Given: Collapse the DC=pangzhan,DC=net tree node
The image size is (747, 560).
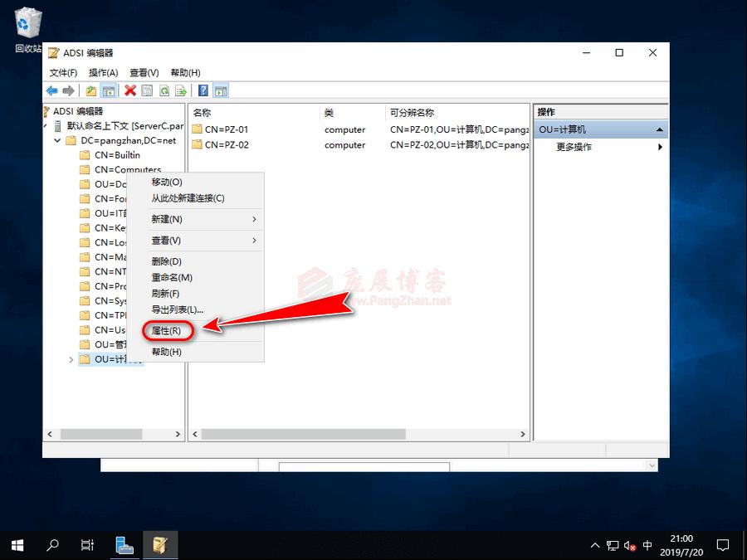Looking at the screenshot, I should pyautogui.click(x=57, y=140).
